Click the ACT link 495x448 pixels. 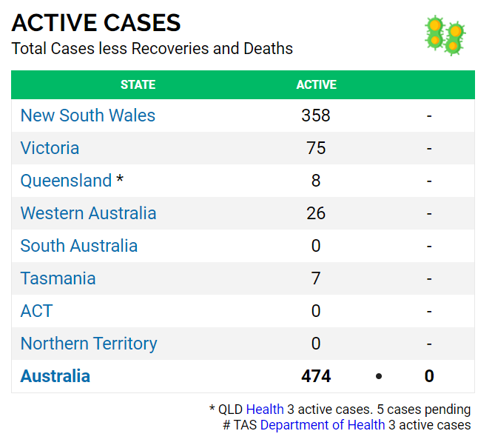pyautogui.click(x=36, y=311)
